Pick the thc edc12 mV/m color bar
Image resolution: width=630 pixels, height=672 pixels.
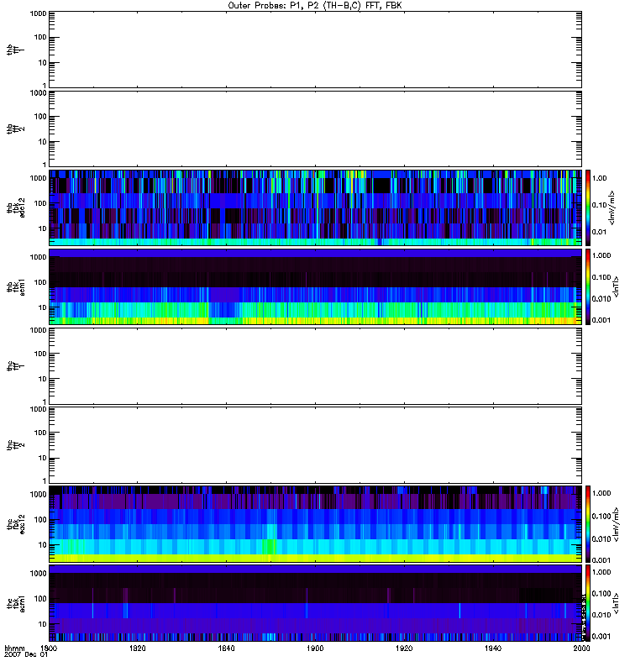589,524
